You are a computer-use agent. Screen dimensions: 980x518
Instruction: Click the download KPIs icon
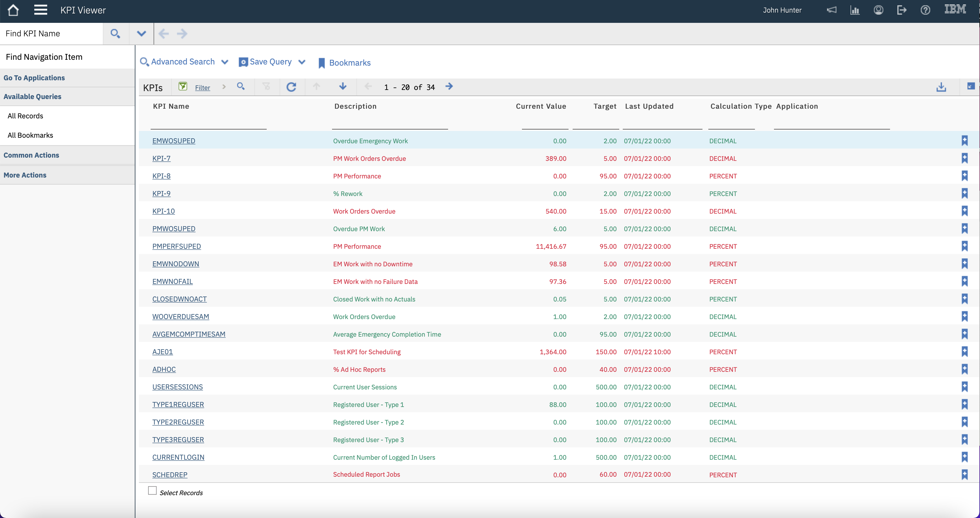click(942, 87)
